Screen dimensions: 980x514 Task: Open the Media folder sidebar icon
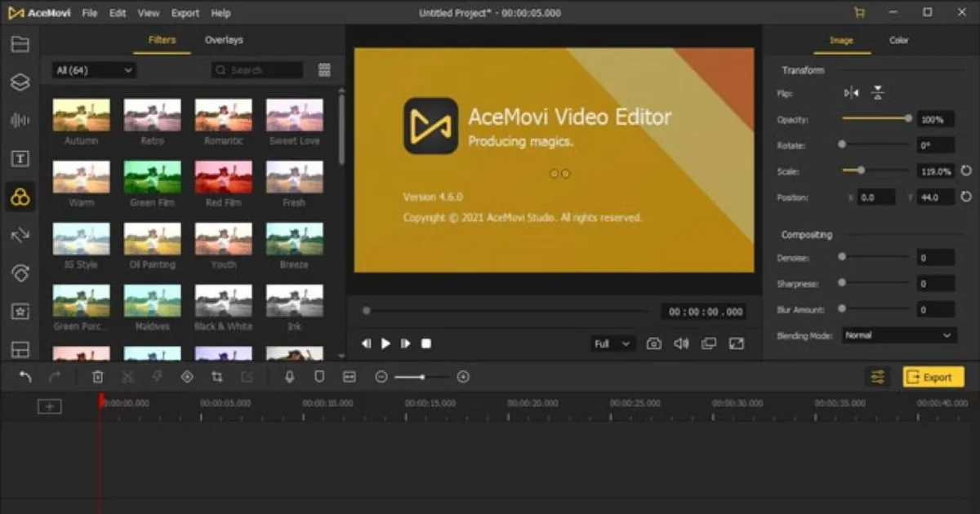click(x=20, y=44)
